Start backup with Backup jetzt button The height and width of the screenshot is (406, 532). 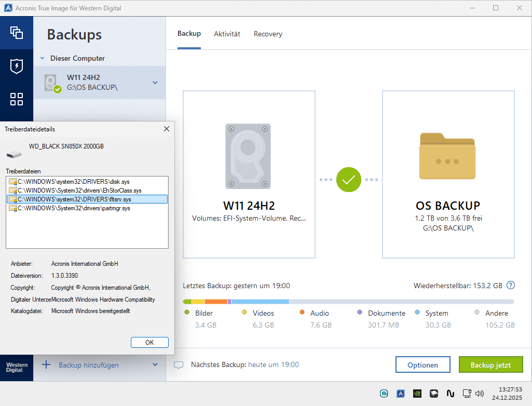click(x=490, y=364)
